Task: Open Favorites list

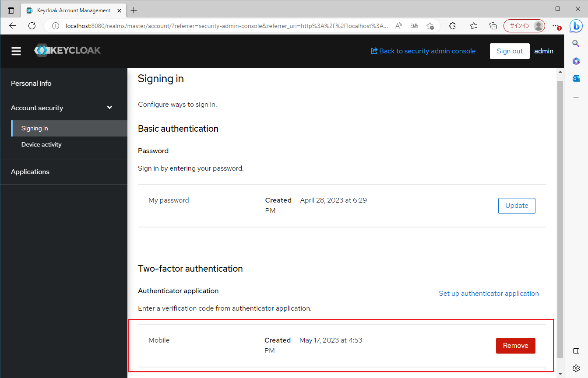Action: 473,26
